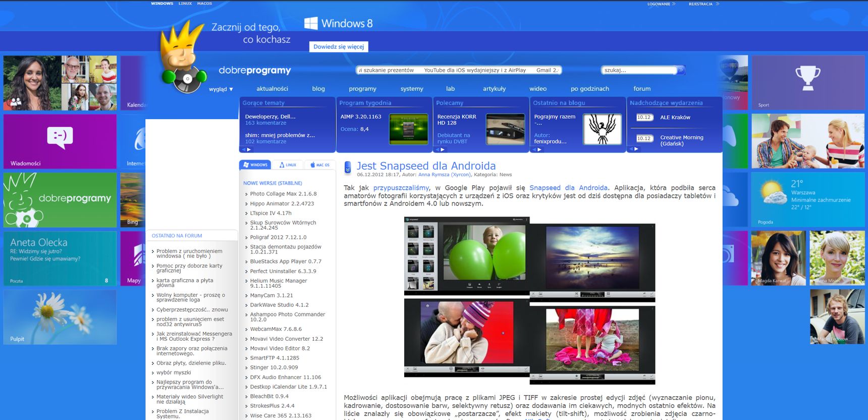The image size is (868, 420).
Task: Show previous item in Polecamy box
Action: click(x=437, y=149)
